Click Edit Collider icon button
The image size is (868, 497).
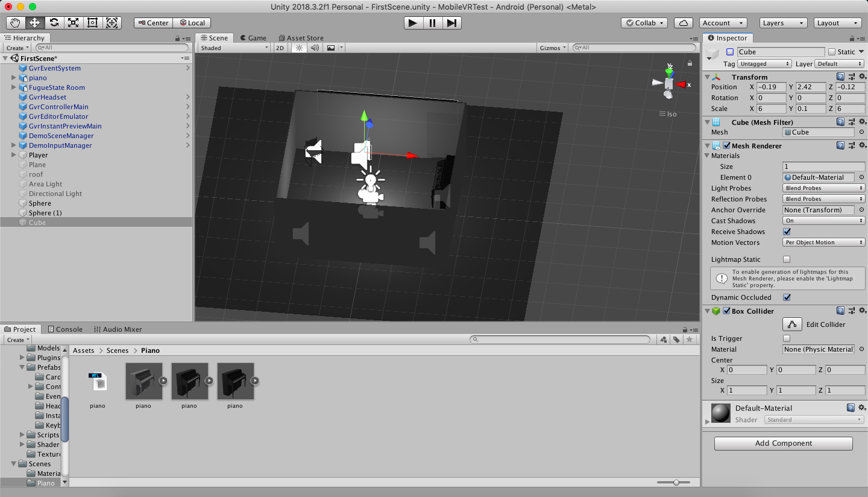tap(792, 324)
